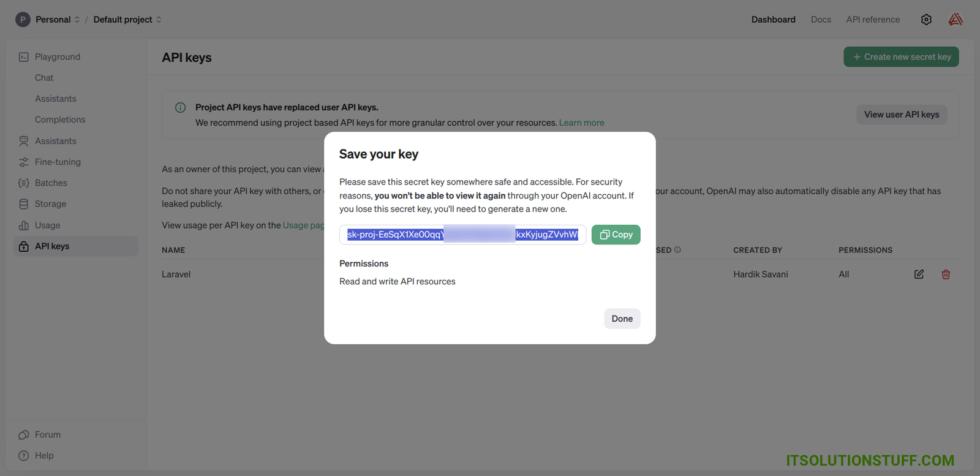The image size is (980, 476).
Task: Switch to API reference tab
Action: coord(873,20)
